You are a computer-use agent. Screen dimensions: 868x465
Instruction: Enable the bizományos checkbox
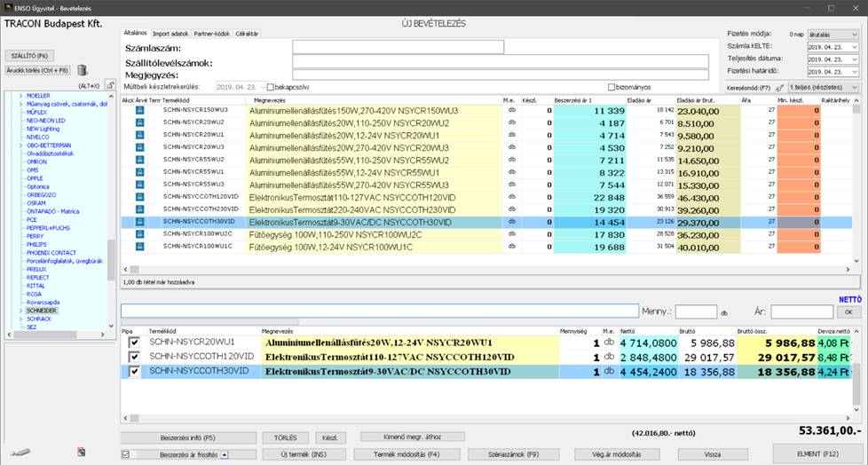point(612,87)
